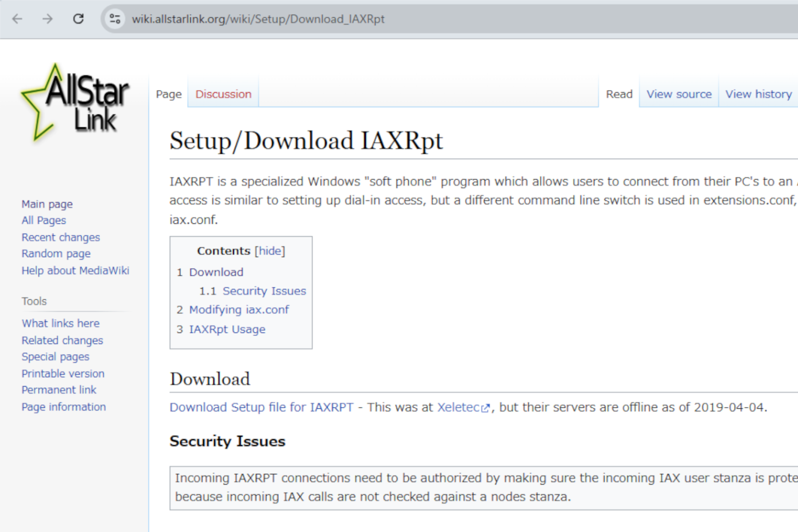Image resolution: width=798 pixels, height=532 pixels.
Task: Open site permissions via the address bar icon
Action: click(x=115, y=19)
